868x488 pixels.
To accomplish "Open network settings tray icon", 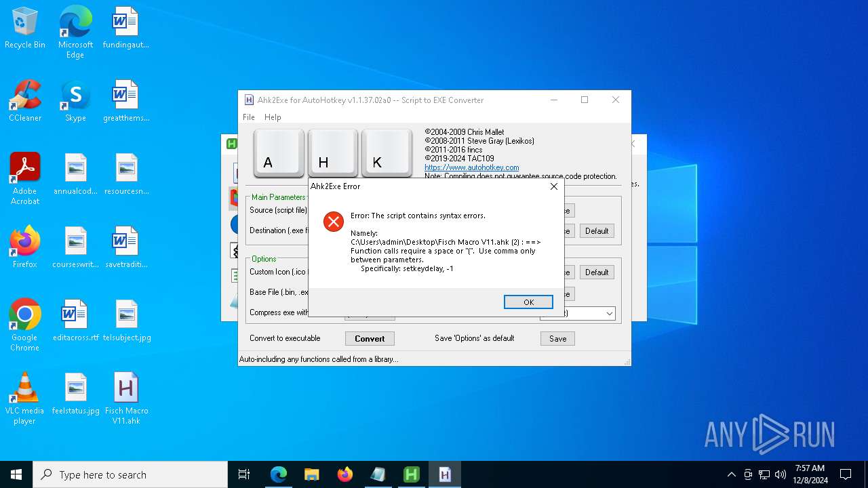I will click(x=764, y=474).
